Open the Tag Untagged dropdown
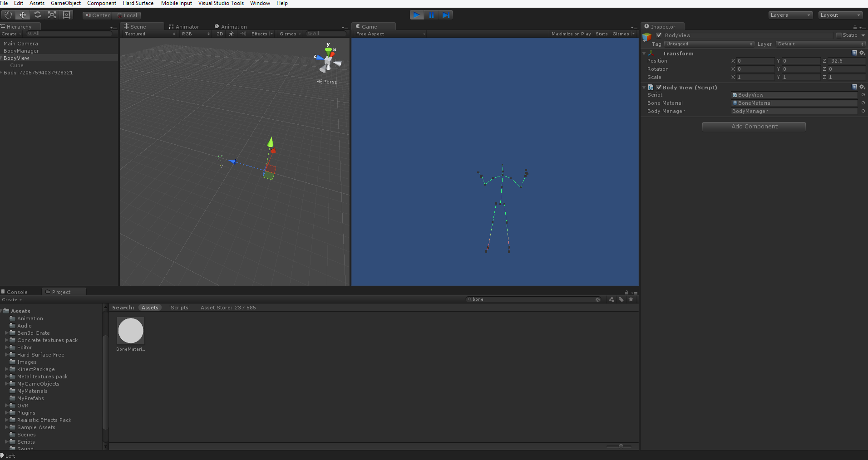This screenshot has height=460, width=868. pyautogui.click(x=709, y=44)
